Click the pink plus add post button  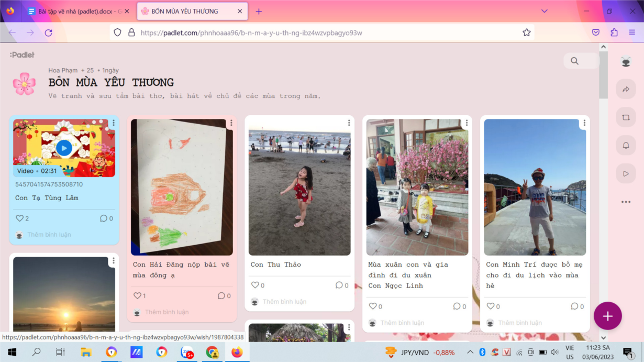[x=607, y=316]
